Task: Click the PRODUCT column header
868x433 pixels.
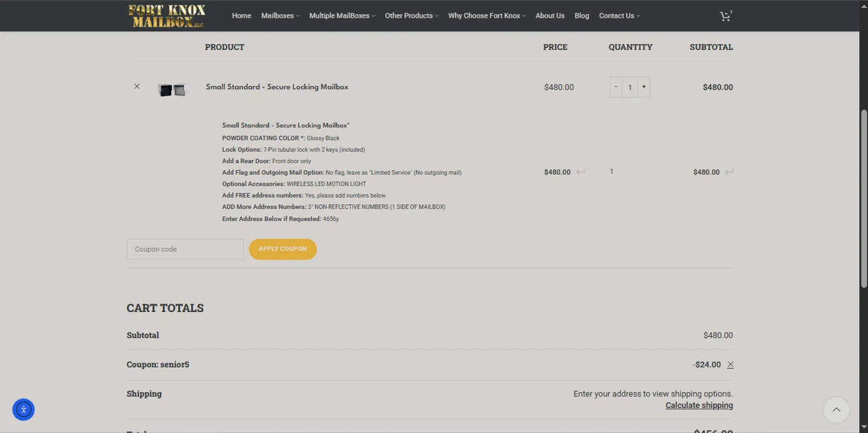Action: point(225,47)
